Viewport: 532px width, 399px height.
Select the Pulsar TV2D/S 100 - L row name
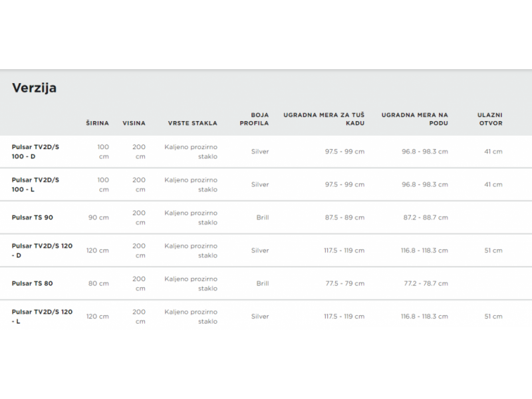pos(35,184)
